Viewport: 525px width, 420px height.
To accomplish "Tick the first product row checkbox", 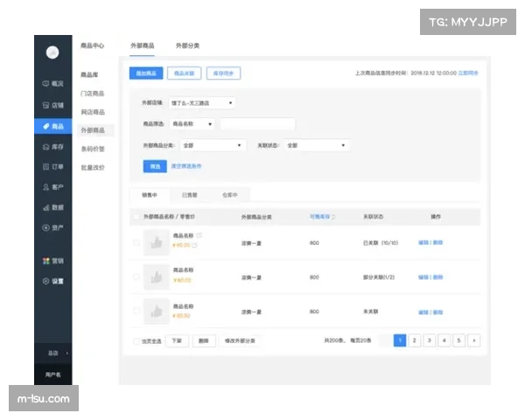I will pyautogui.click(x=136, y=242).
